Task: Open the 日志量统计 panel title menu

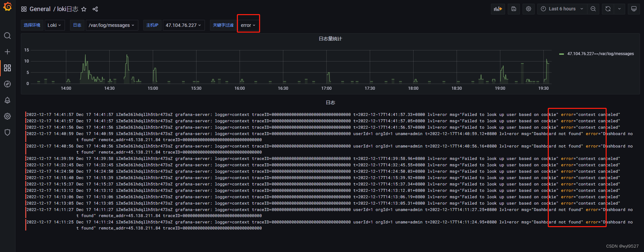Action: 330,39
